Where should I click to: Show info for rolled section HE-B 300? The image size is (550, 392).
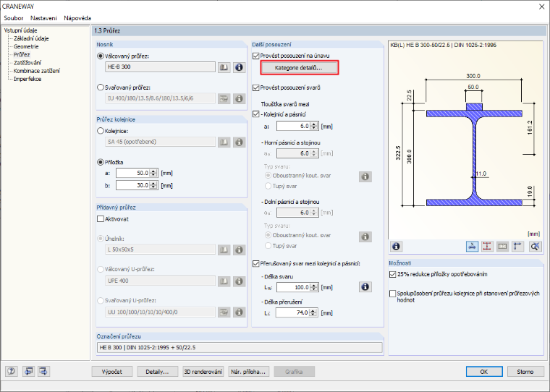pos(240,67)
